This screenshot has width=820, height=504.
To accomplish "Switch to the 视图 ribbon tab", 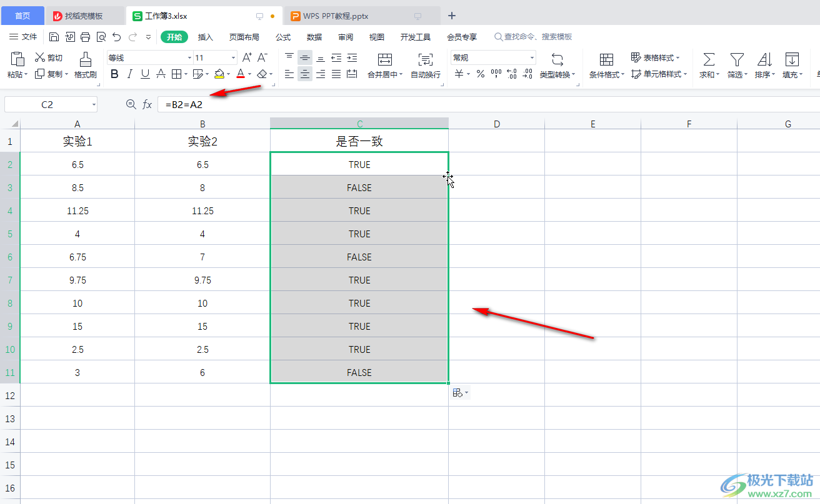I will pos(377,37).
